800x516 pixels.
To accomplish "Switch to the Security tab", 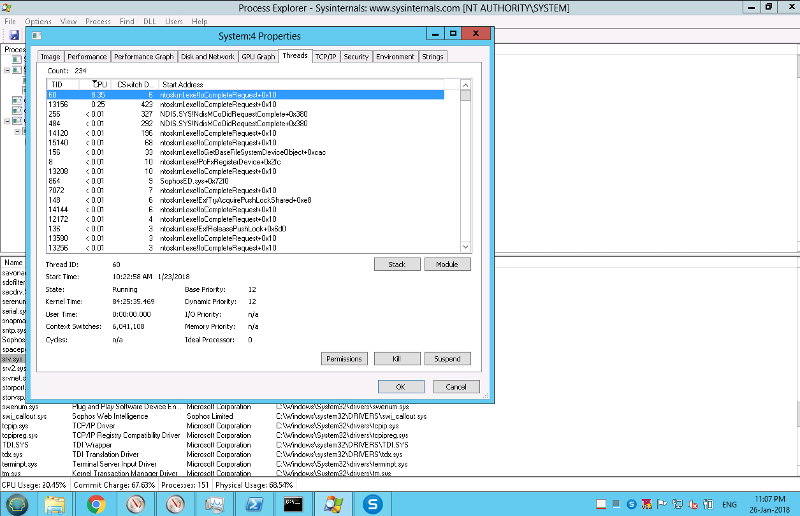I will [356, 57].
